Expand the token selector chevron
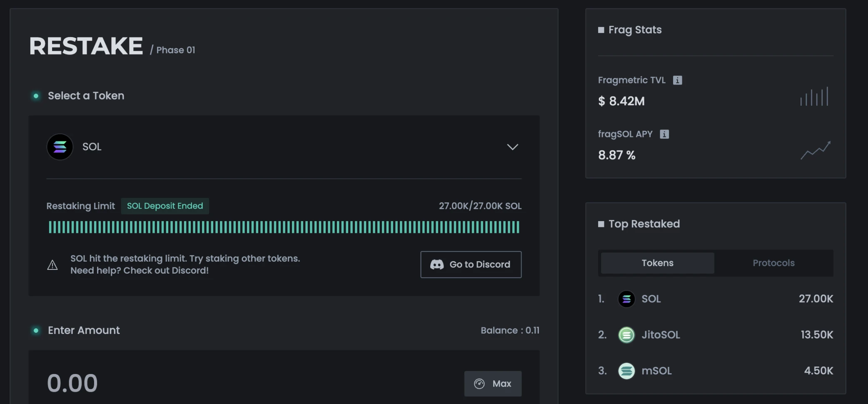This screenshot has height=404, width=868. [x=512, y=147]
